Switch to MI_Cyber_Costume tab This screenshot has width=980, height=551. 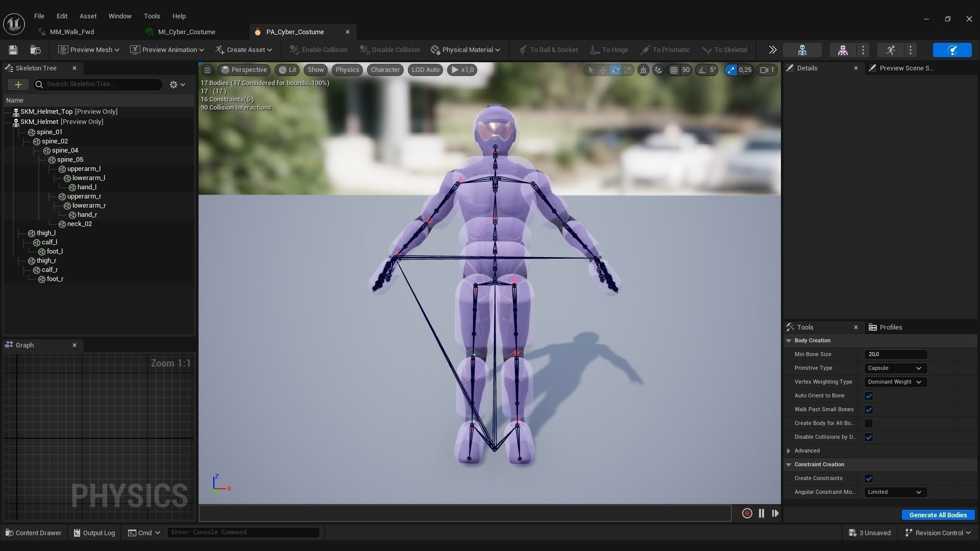pos(186,32)
